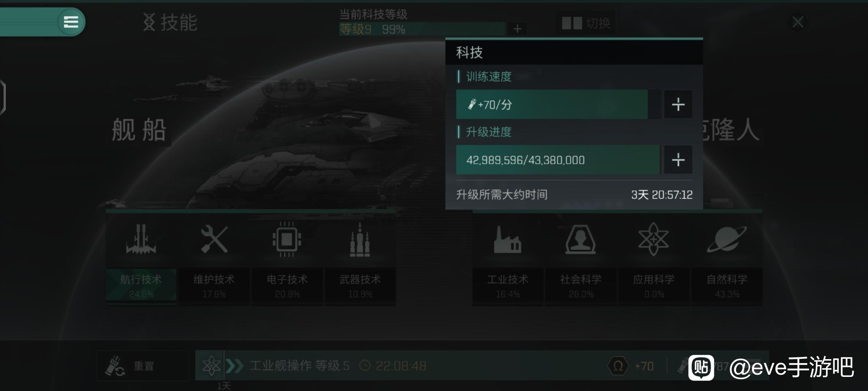Open the 工业技术 factory icon
The width and height of the screenshot is (868, 391).
click(x=507, y=239)
